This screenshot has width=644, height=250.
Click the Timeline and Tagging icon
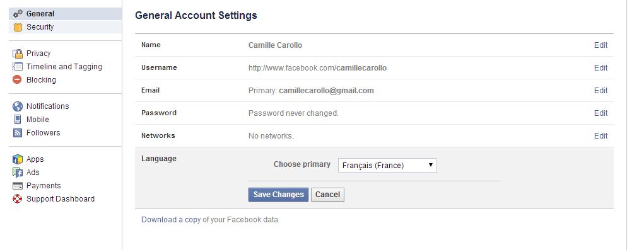(18, 67)
